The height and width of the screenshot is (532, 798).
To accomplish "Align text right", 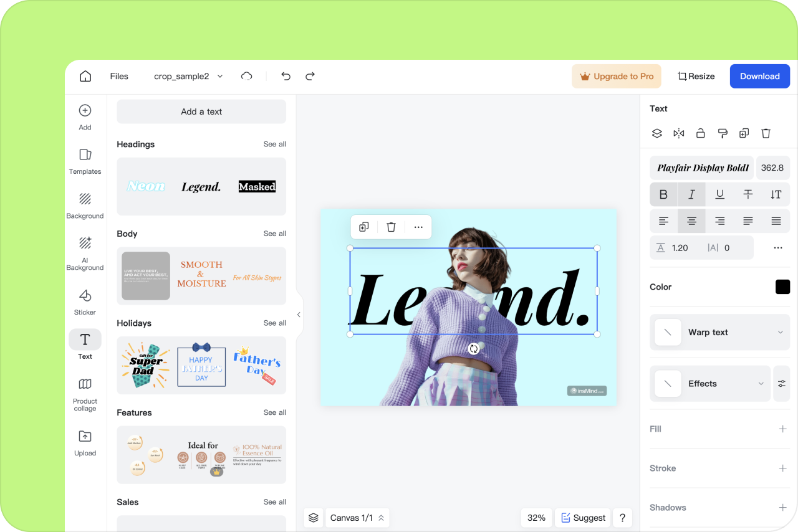I will [719, 221].
